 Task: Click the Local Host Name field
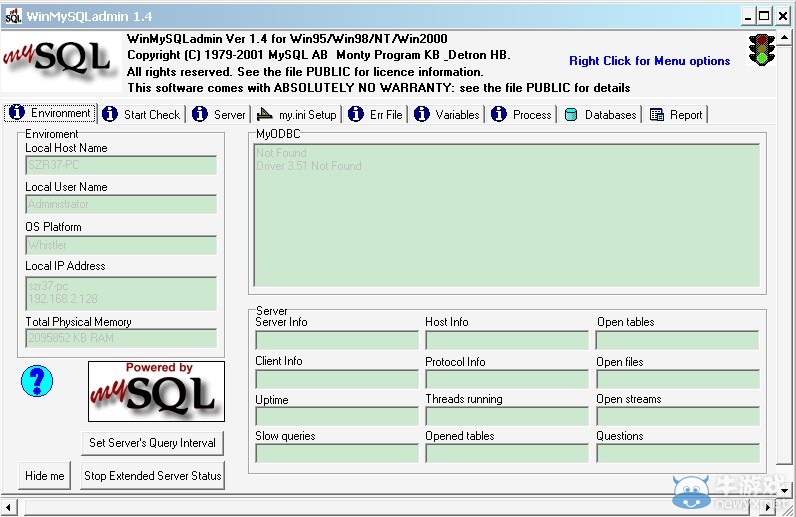click(121, 165)
